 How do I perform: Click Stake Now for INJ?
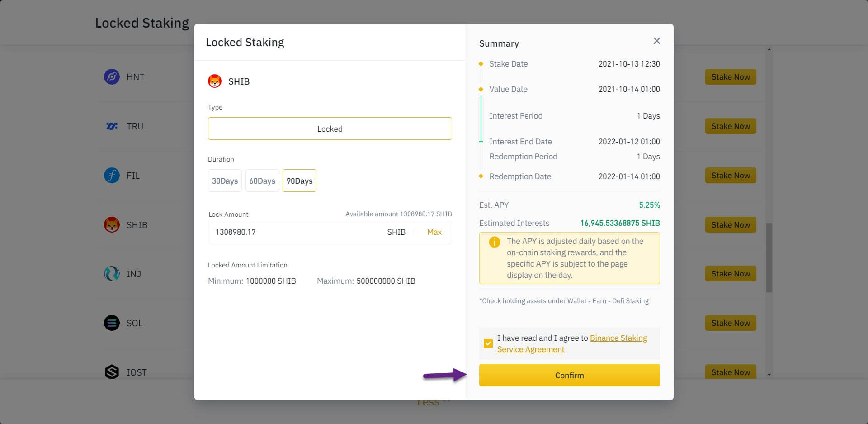(x=731, y=274)
